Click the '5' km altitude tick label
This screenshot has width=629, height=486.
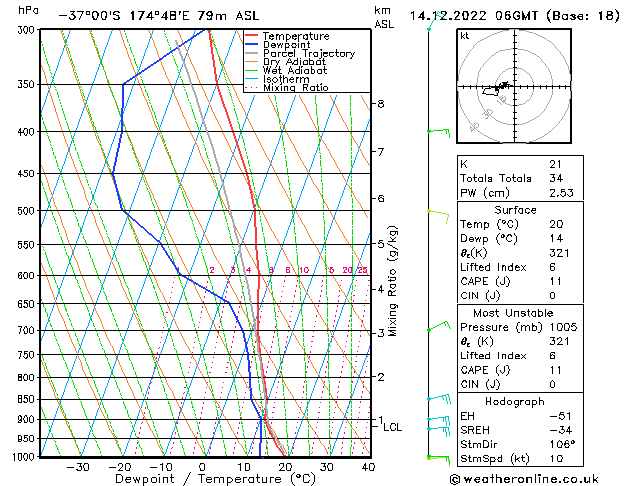pyautogui.click(x=381, y=244)
